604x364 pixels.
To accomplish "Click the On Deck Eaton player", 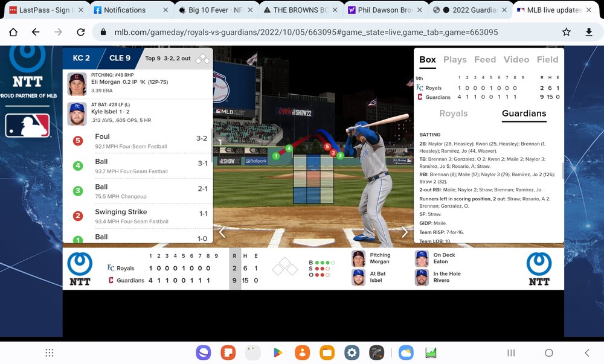I will coord(435,258).
